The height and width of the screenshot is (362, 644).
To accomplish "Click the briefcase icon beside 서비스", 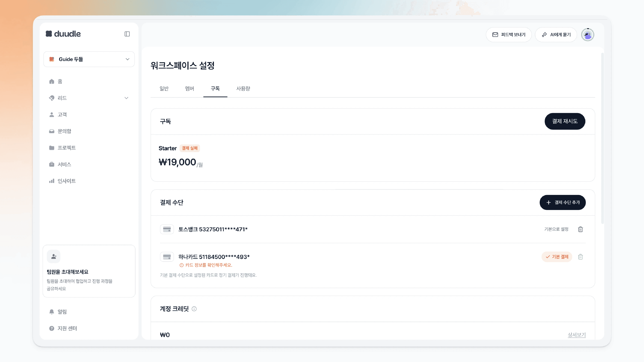I will (x=52, y=164).
